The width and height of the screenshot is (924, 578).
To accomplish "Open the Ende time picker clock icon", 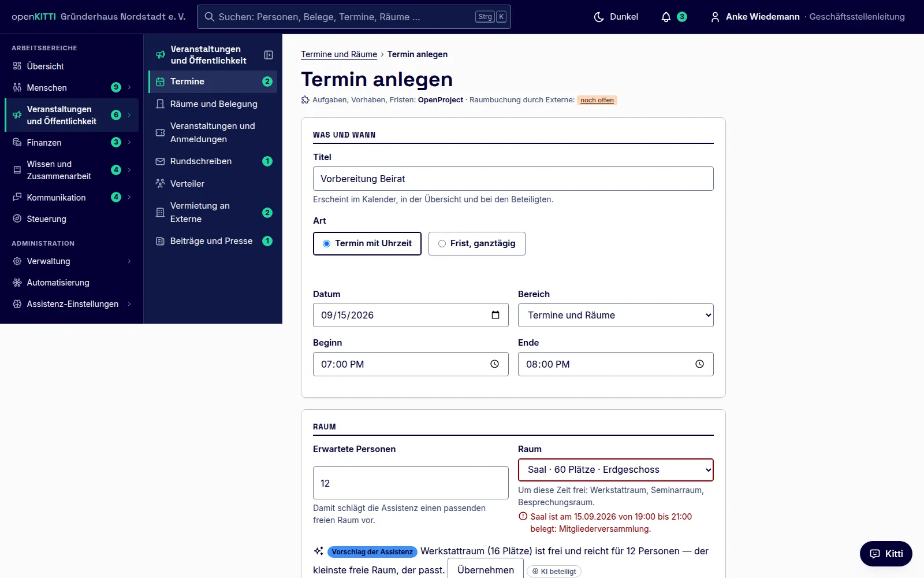I will click(700, 364).
